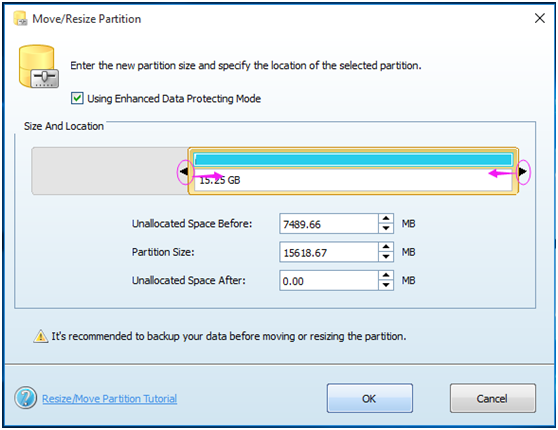Increase Unallocated Space Before with up arrow
The height and width of the screenshot is (430, 558).
(x=386, y=218)
